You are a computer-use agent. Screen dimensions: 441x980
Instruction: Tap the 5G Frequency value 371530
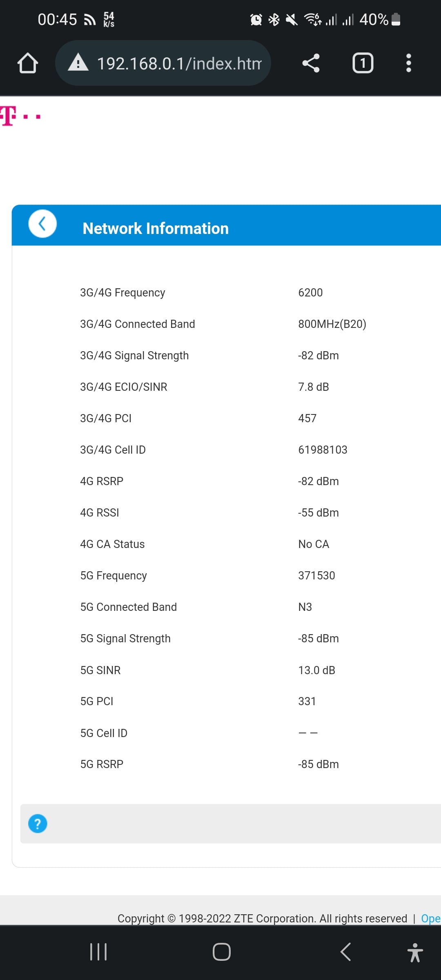[316, 575]
